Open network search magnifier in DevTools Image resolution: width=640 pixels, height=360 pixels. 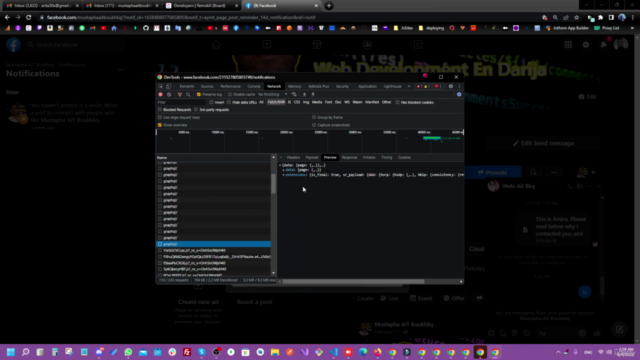tap(188, 94)
